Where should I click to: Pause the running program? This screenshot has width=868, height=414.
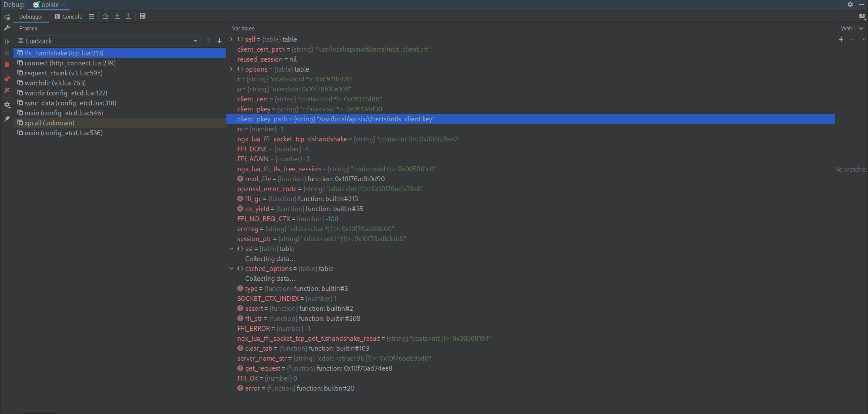pos(7,53)
